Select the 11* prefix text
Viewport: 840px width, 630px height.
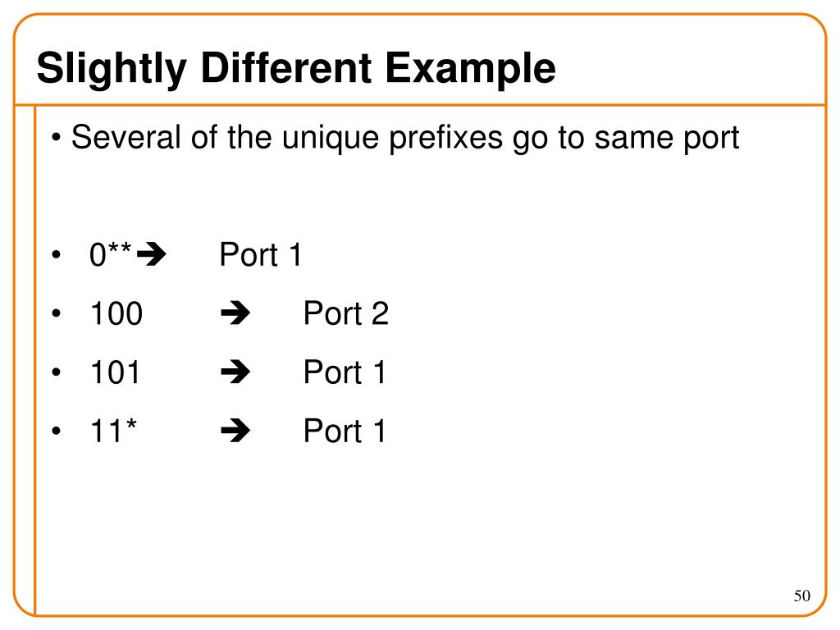click(x=113, y=430)
